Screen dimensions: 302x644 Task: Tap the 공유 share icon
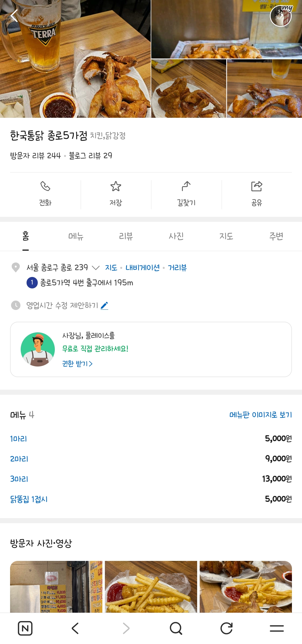coord(257,186)
